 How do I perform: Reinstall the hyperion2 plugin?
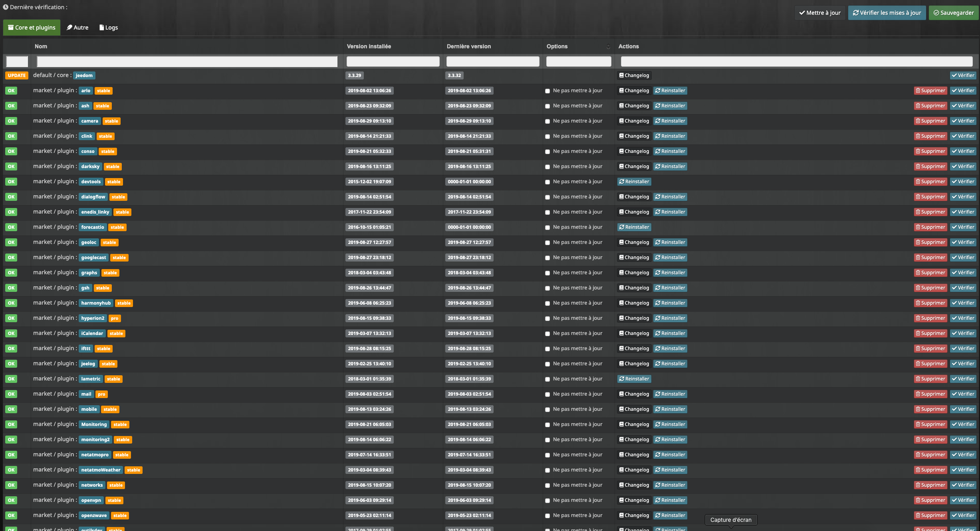(670, 318)
